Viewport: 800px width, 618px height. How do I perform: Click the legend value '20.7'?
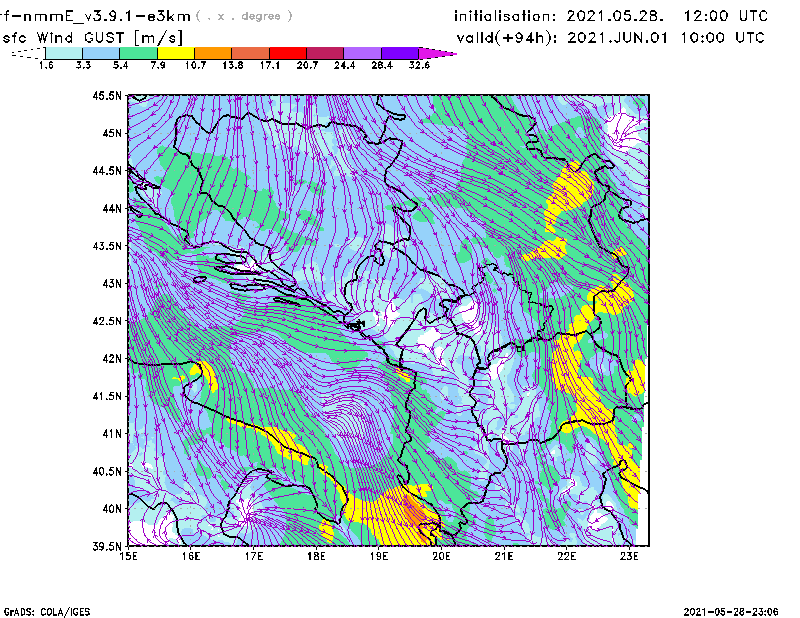[x=307, y=65]
